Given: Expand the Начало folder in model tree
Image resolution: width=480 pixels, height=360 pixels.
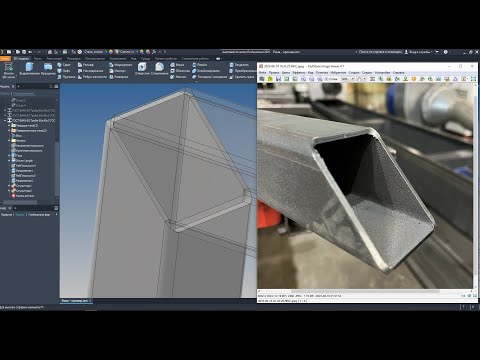Looking at the screenshot, I should coord(9,141).
